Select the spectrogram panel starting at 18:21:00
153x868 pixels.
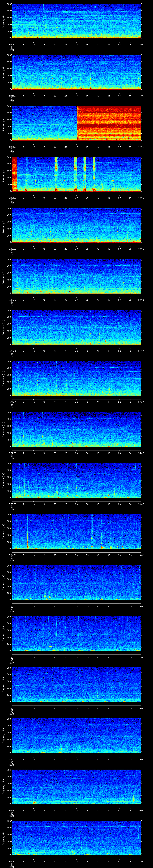pyautogui.click(x=76, y=378)
